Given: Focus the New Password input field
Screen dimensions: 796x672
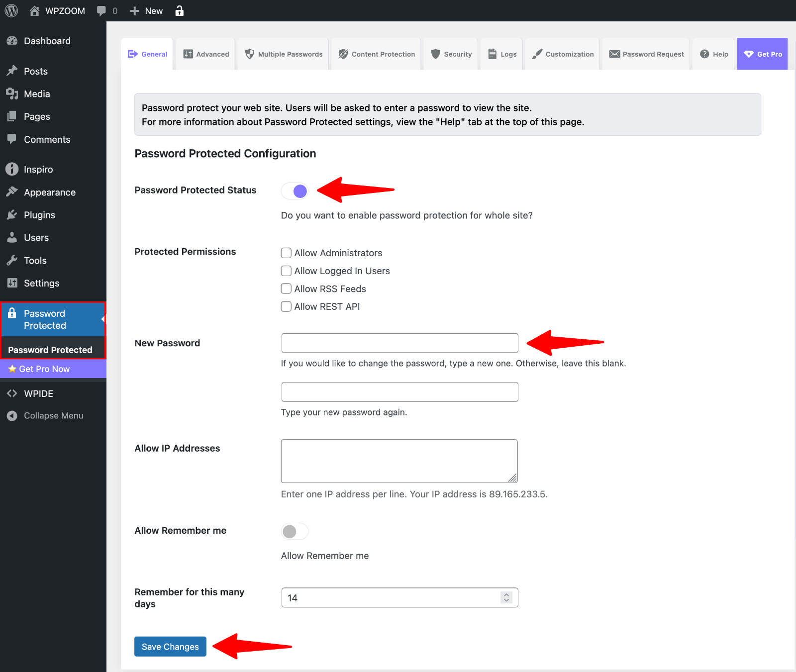Looking at the screenshot, I should click(x=399, y=343).
